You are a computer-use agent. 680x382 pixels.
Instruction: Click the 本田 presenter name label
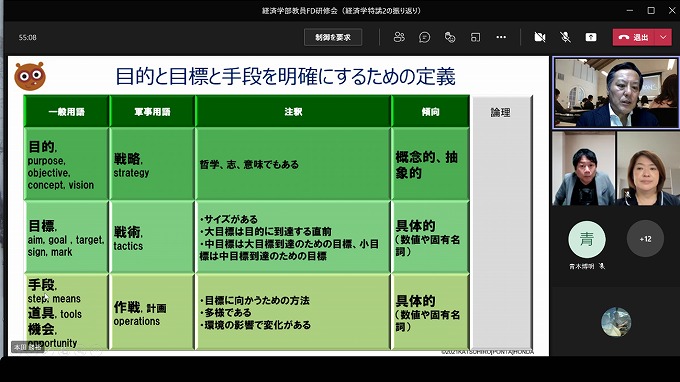tap(27, 347)
